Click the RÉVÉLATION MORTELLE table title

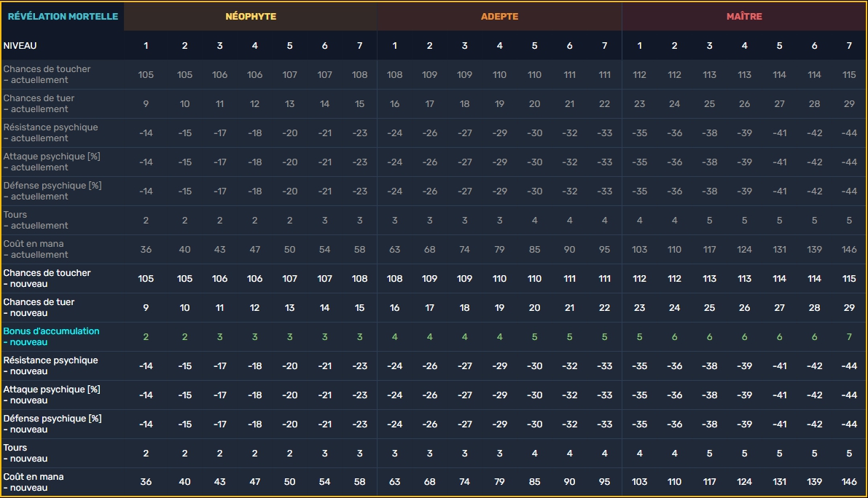point(63,17)
